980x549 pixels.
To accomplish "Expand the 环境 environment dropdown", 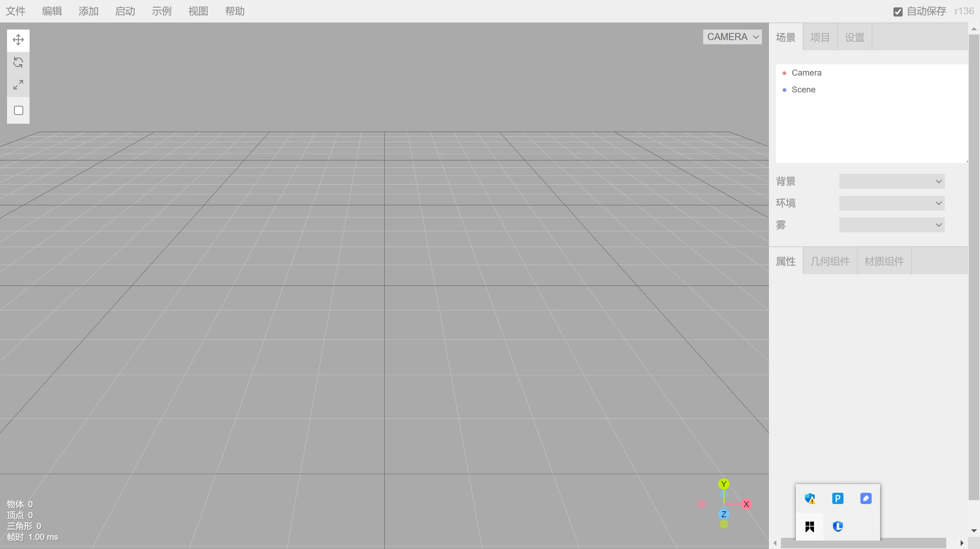I will coord(892,203).
